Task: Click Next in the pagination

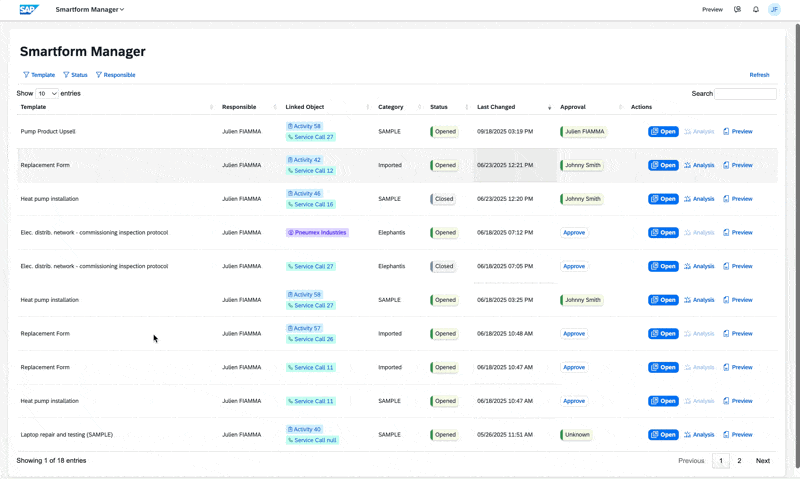Action: pos(762,461)
